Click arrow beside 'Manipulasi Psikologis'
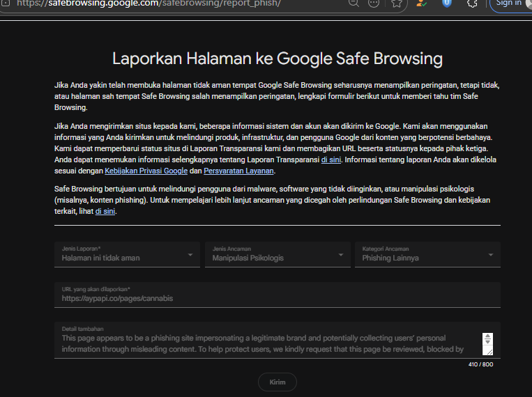The image size is (532, 397). click(341, 255)
